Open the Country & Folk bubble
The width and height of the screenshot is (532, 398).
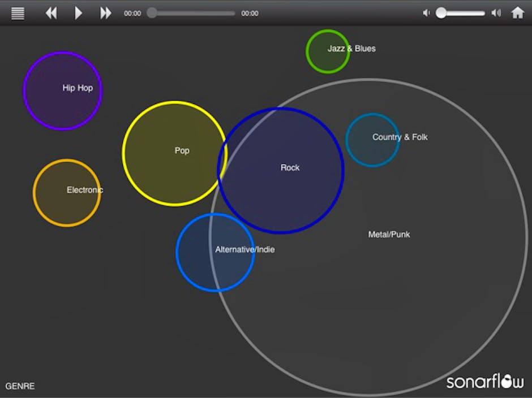[x=372, y=140]
